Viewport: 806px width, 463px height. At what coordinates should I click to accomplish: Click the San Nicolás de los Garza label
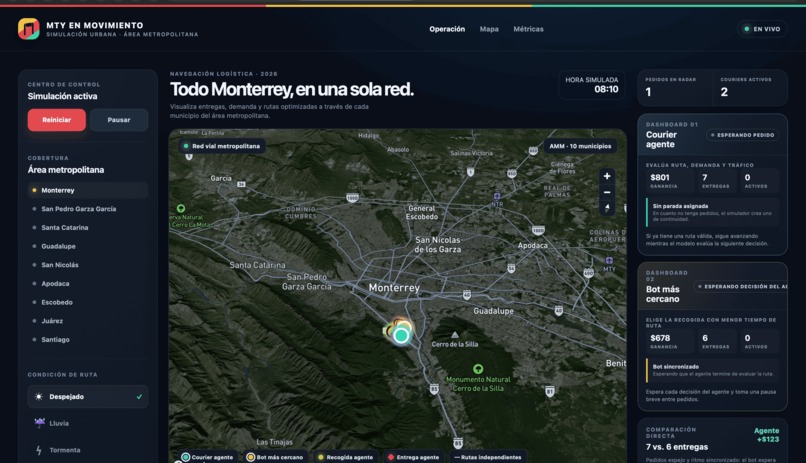pos(437,245)
